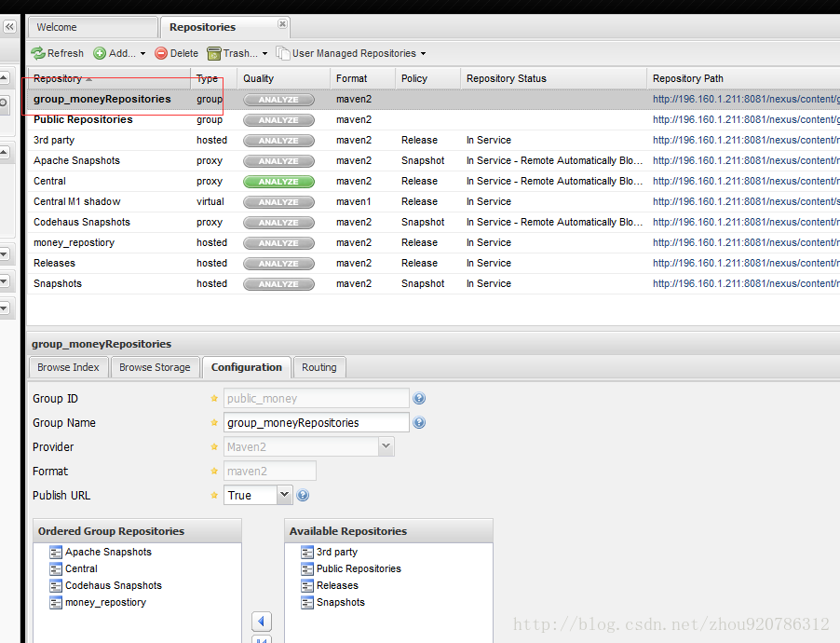This screenshot has height=643, width=840.
Task: Select the Configuration tab
Action: 247,367
